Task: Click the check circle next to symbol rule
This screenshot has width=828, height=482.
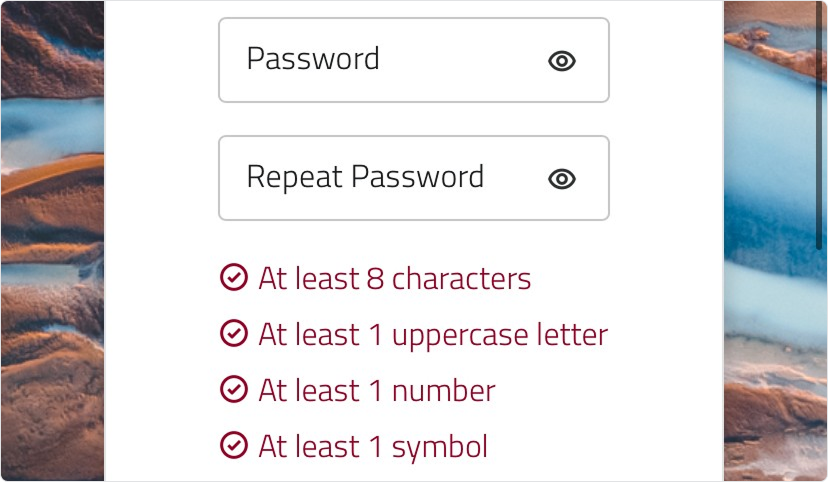Action: click(233, 445)
